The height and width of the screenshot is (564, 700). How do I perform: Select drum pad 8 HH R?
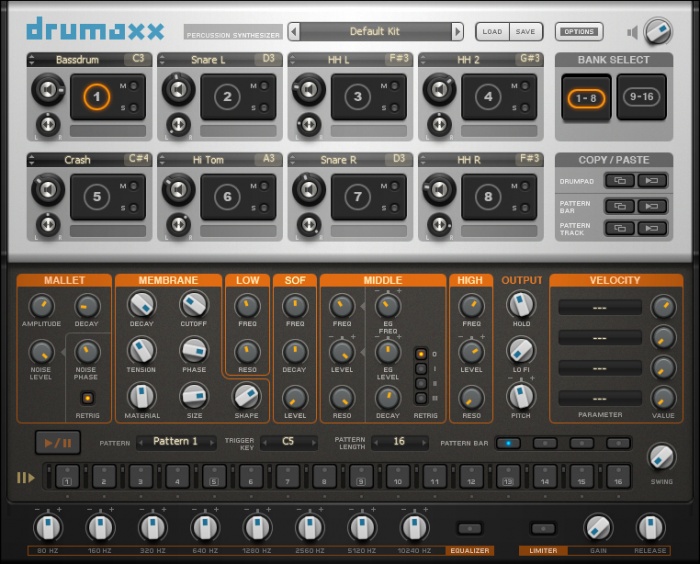(x=488, y=197)
